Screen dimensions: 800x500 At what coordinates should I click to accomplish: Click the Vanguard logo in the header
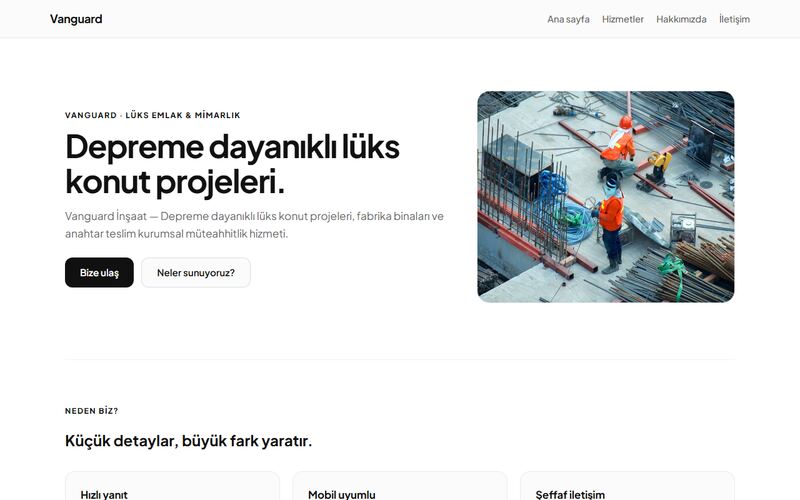76,19
